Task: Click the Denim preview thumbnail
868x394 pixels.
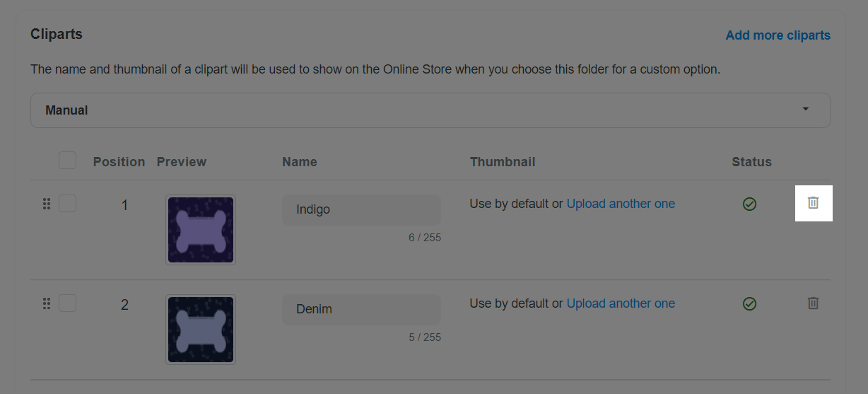Action: coord(201,330)
